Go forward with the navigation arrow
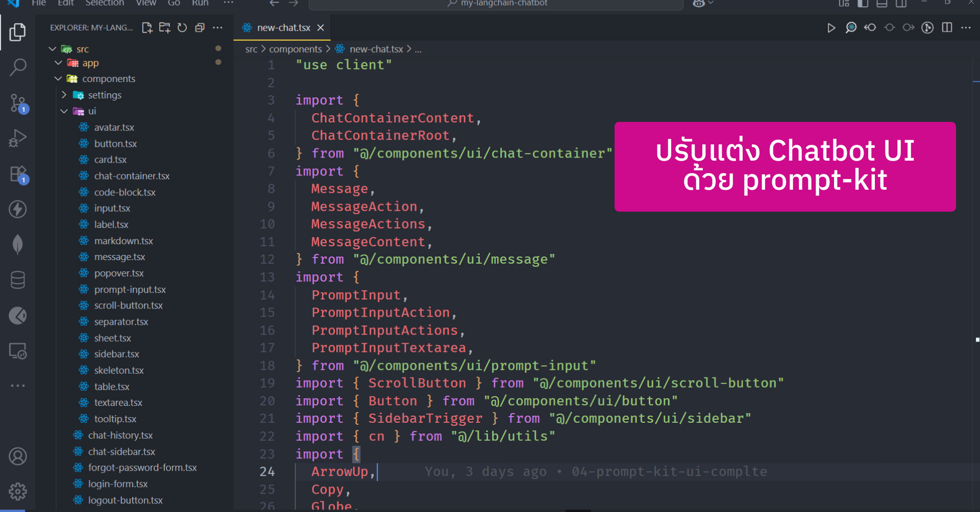 pos(293,3)
